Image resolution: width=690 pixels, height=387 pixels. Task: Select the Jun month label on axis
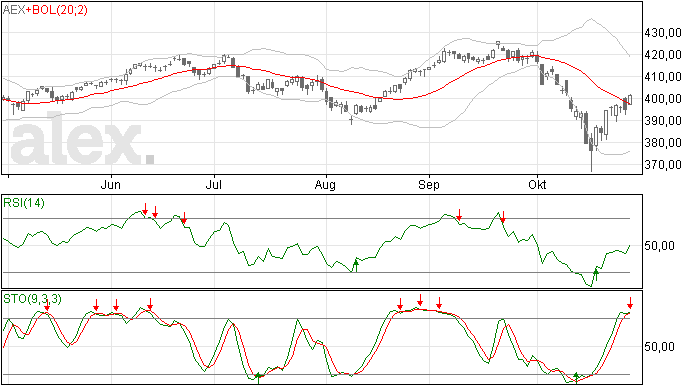(110, 184)
